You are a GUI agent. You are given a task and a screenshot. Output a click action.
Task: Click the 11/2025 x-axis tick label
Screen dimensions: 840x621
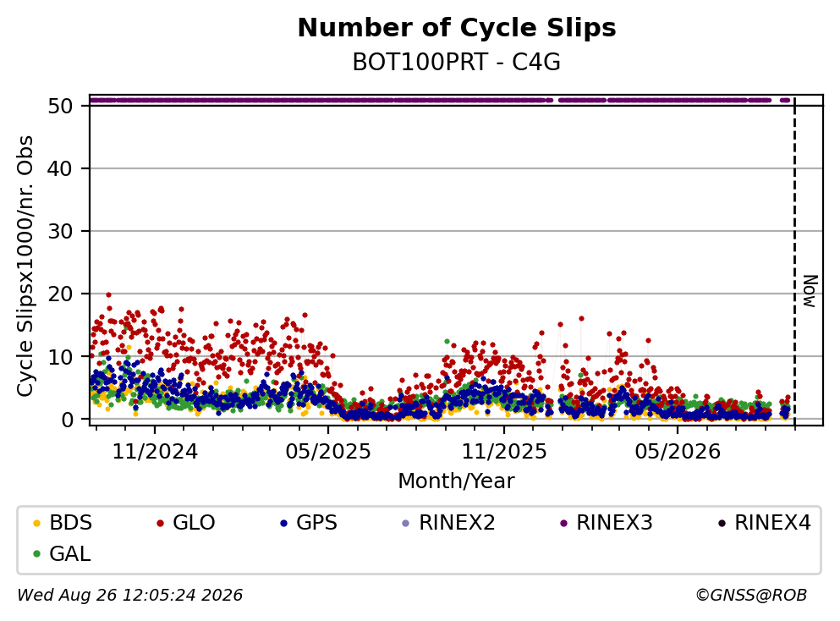tap(504, 452)
